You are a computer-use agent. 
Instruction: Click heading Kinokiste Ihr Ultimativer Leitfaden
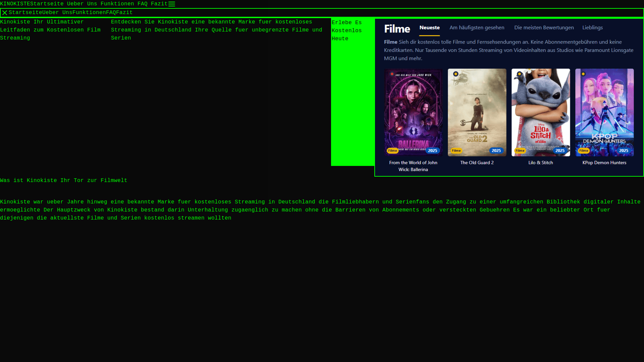tap(50, 30)
